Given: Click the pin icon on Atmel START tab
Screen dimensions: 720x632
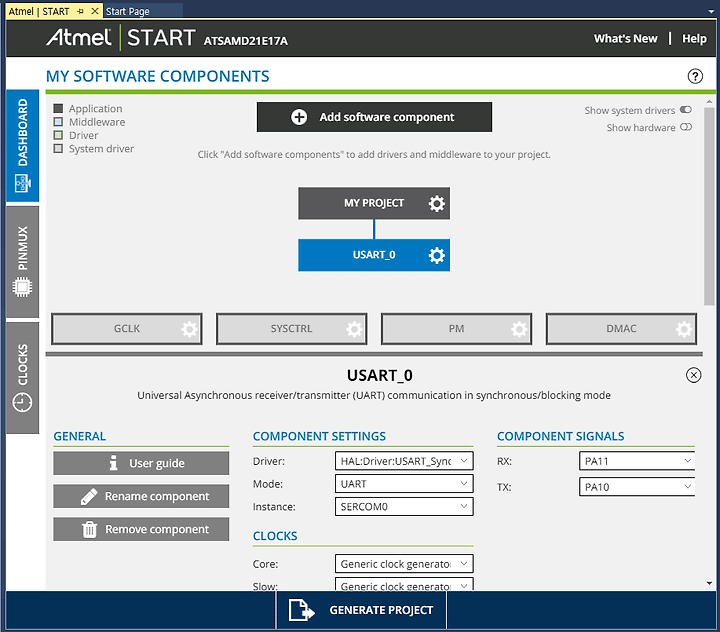Looking at the screenshot, I should click(81, 11).
